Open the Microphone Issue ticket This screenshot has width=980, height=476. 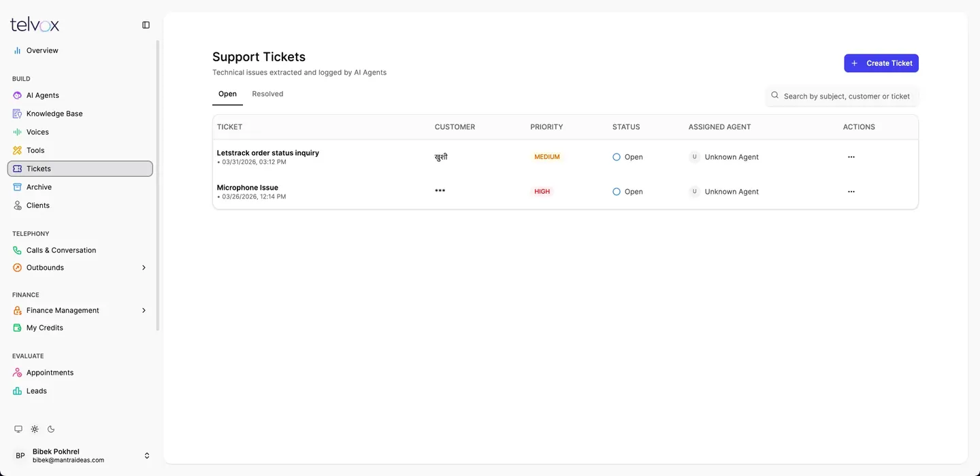pyautogui.click(x=248, y=188)
